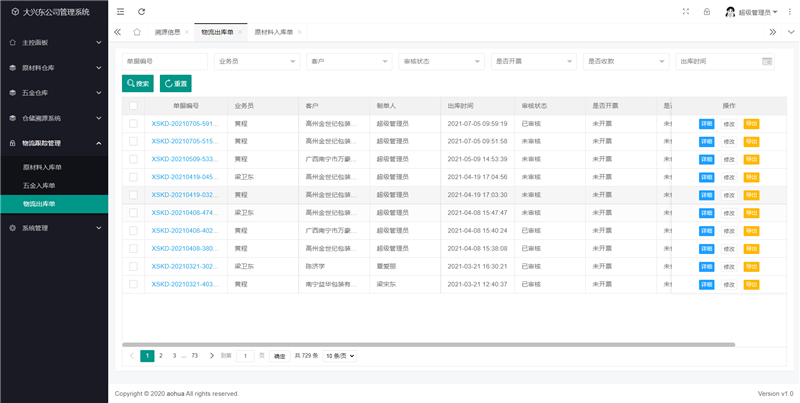Open the 审核状态 dropdown filter
Viewport: 800px width, 403px height.
point(441,61)
